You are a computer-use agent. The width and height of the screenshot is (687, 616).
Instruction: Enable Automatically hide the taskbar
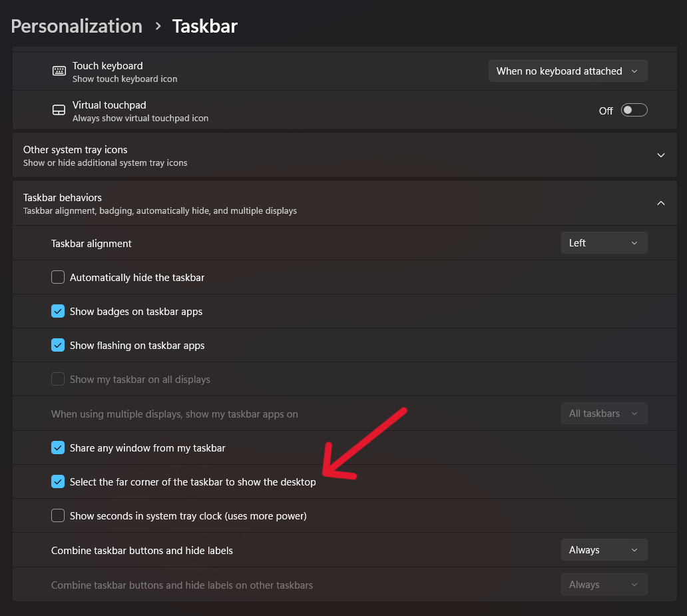tap(58, 277)
